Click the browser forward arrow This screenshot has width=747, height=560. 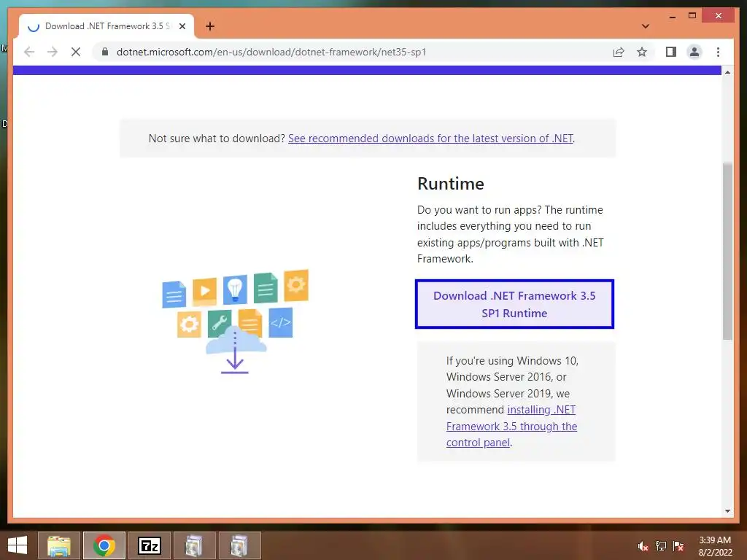pos(53,52)
